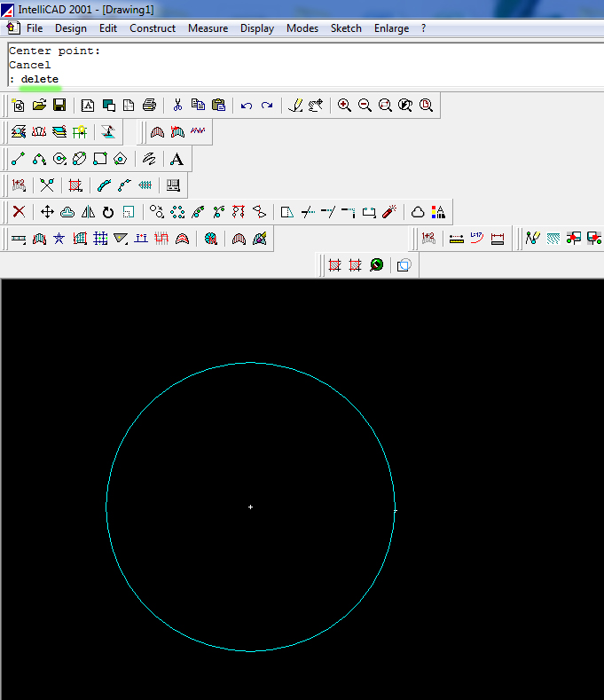
Task: Select the Move tool with four arrows
Action: [x=47, y=212]
